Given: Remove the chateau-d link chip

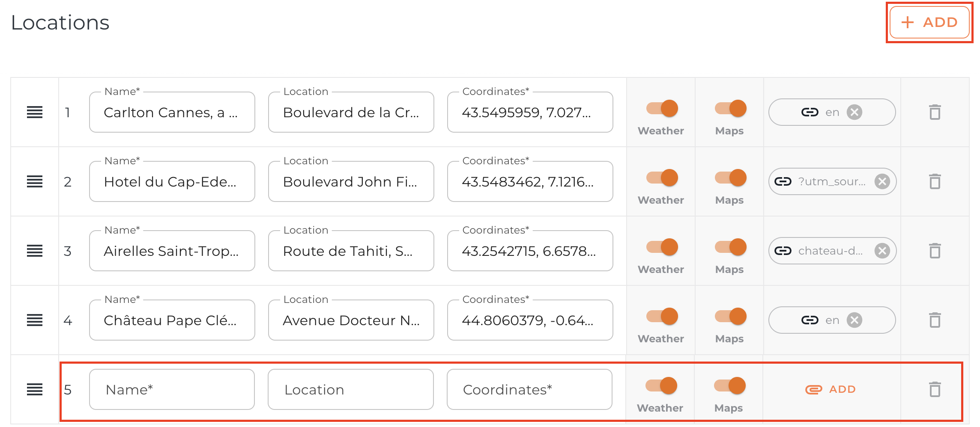Looking at the screenshot, I should (882, 251).
